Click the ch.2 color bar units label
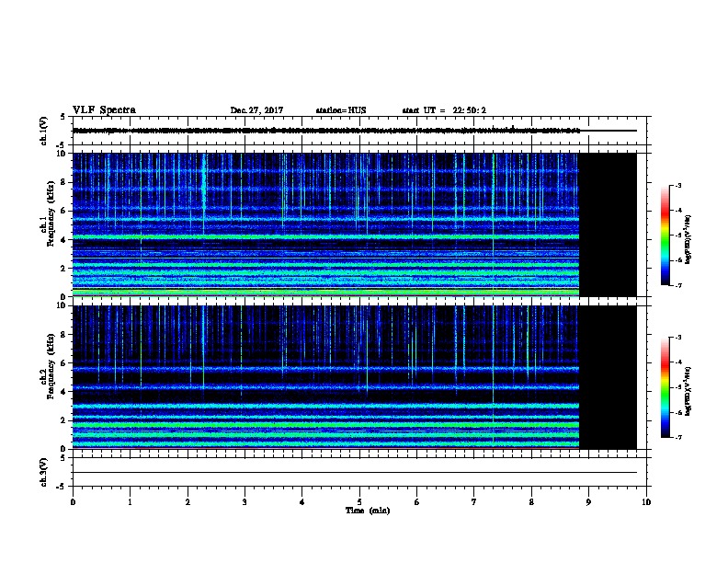 click(688, 391)
